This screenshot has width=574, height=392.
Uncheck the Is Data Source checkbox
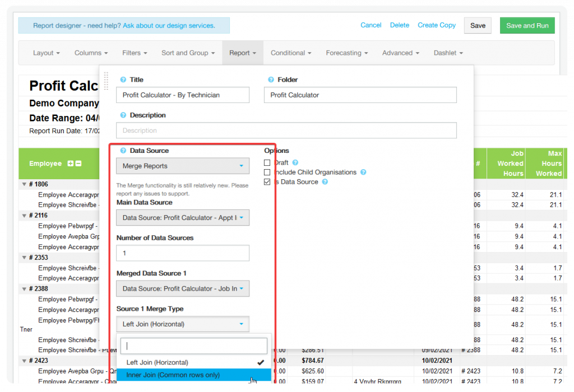click(267, 182)
